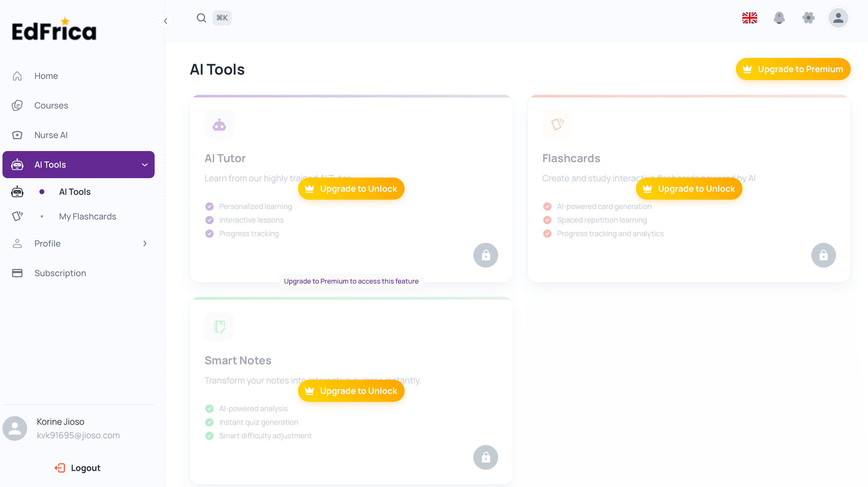Click the Flashcards card icon
The width and height of the screenshot is (868, 487).
tap(557, 124)
